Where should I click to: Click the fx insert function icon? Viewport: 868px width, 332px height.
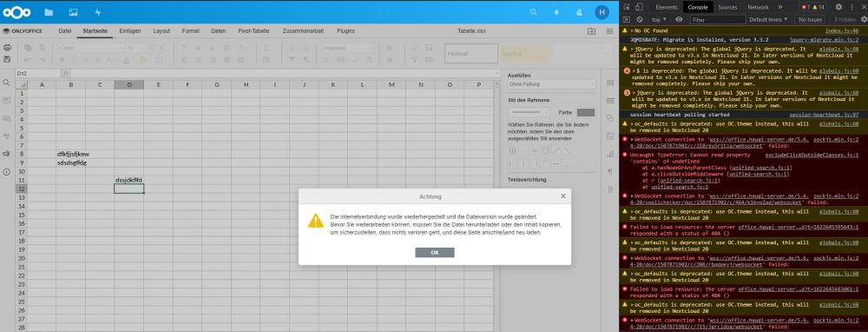click(x=66, y=73)
